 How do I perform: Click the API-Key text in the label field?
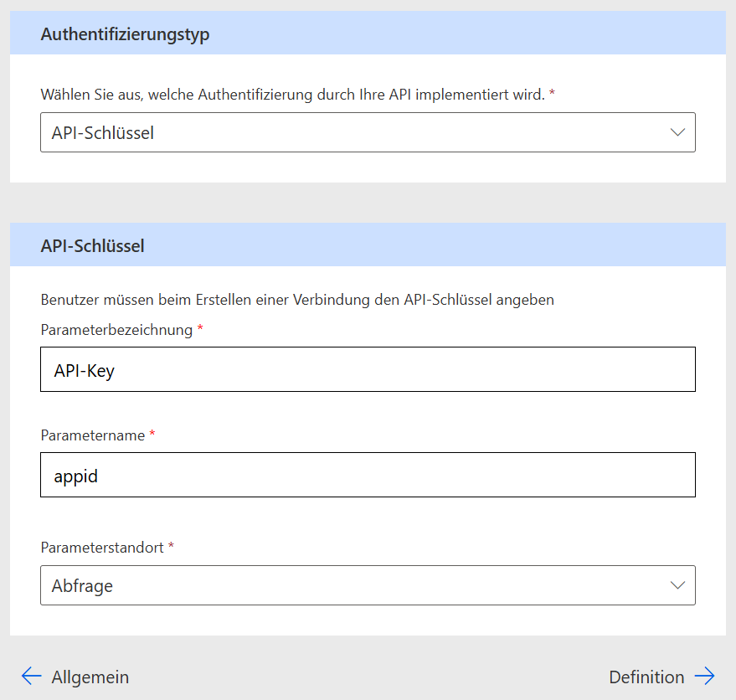[x=84, y=370]
